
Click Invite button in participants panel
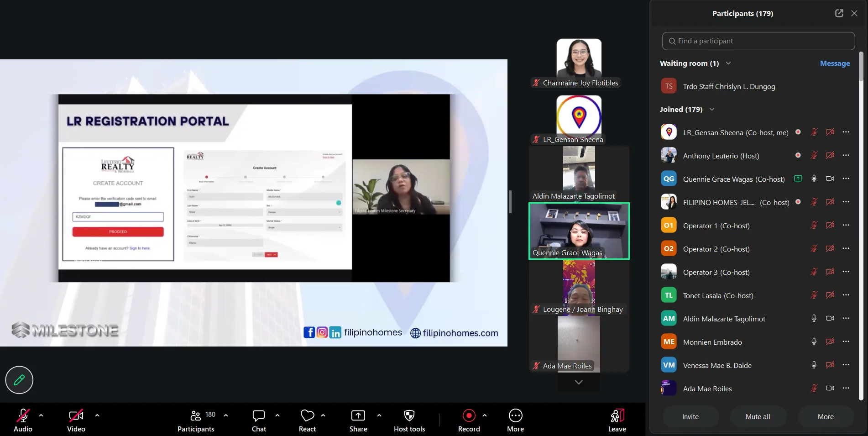690,417
